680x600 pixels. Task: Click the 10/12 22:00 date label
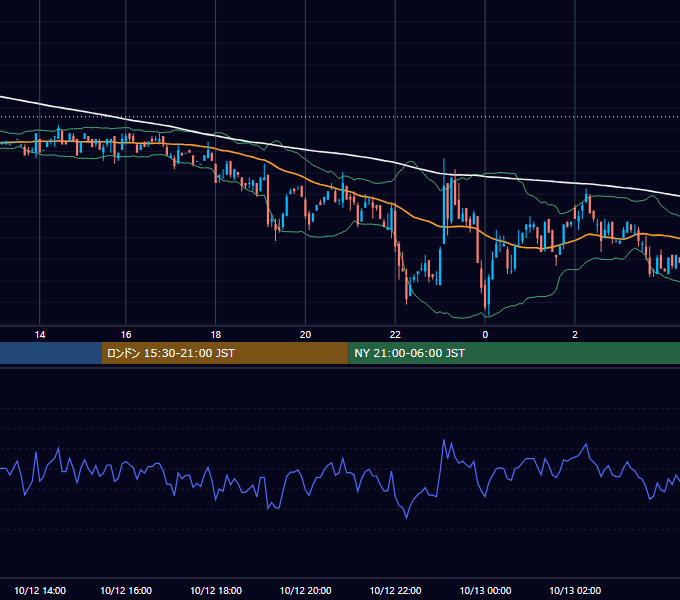(395, 590)
